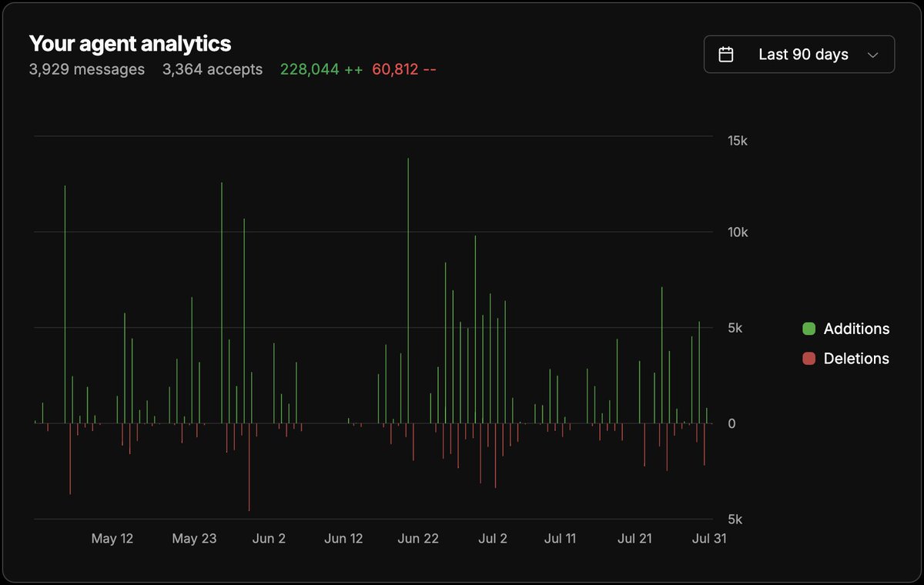Toggle the Deletions legend entry
The height and width of the screenshot is (585, 924).
(x=845, y=359)
